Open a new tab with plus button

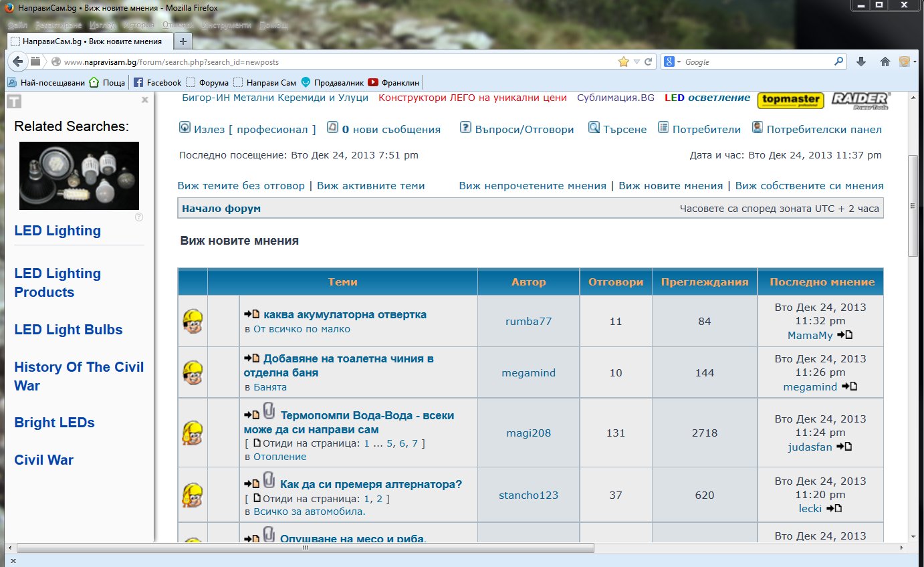(183, 41)
